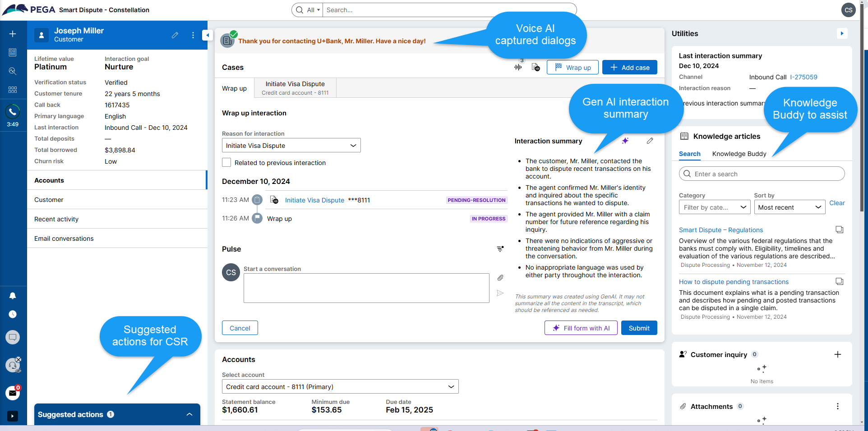Select the Initiate Visa Dispute case tab
Viewport: 868px width, 431px height.
(295, 88)
